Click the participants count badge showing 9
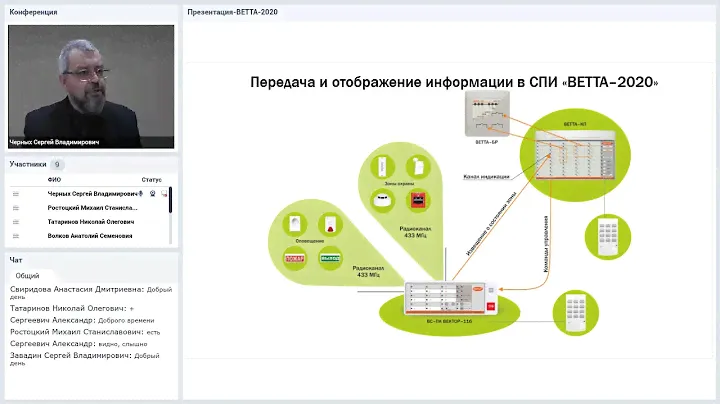The width and height of the screenshot is (720, 404). 57,164
